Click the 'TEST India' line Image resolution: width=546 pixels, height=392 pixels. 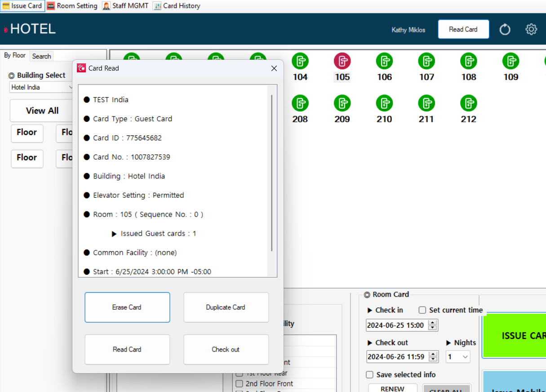(x=111, y=100)
